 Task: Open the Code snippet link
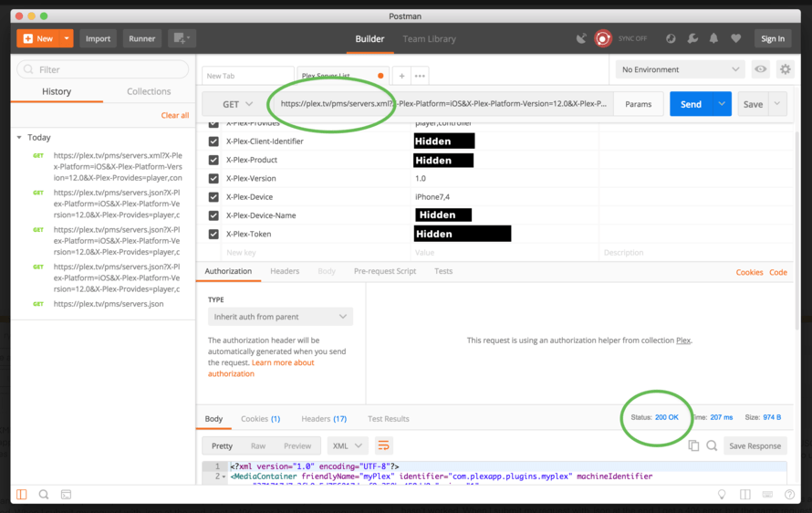click(778, 272)
